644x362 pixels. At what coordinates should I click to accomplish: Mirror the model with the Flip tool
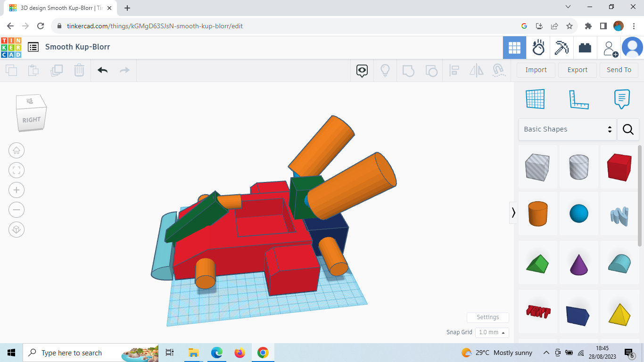[476, 70]
